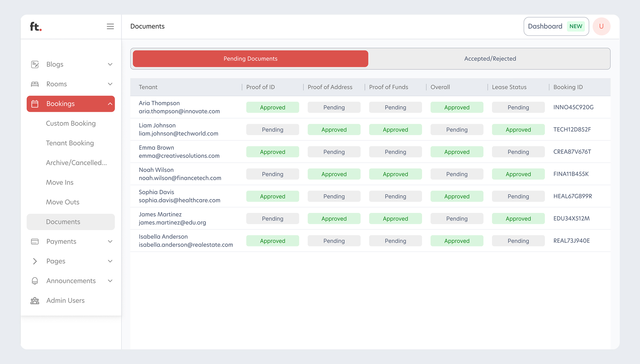The width and height of the screenshot is (640, 364).
Task: Click the Rooms bed icon
Action: pos(35,84)
